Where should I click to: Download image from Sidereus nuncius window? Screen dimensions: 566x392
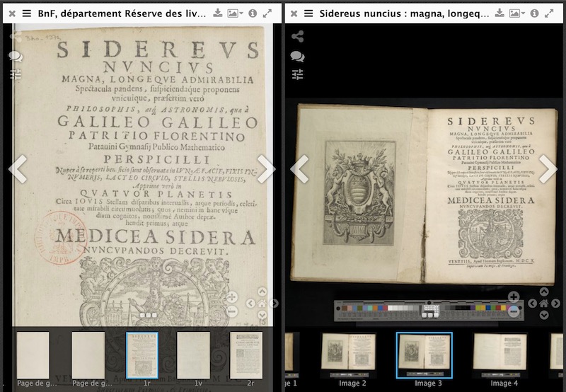[x=499, y=13]
